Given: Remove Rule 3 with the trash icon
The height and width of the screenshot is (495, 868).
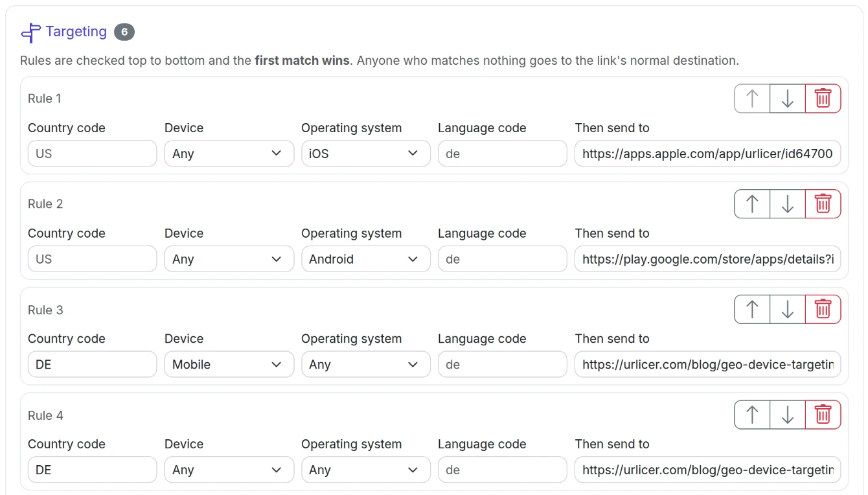Looking at the screenshot, I should (823, 310).
